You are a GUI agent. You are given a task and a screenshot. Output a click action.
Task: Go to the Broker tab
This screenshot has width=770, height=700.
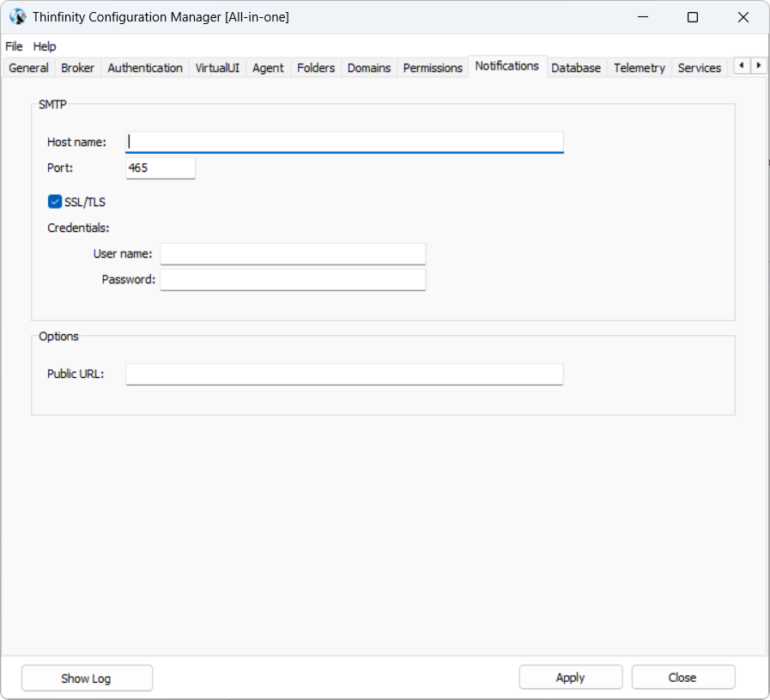[77, 68]
